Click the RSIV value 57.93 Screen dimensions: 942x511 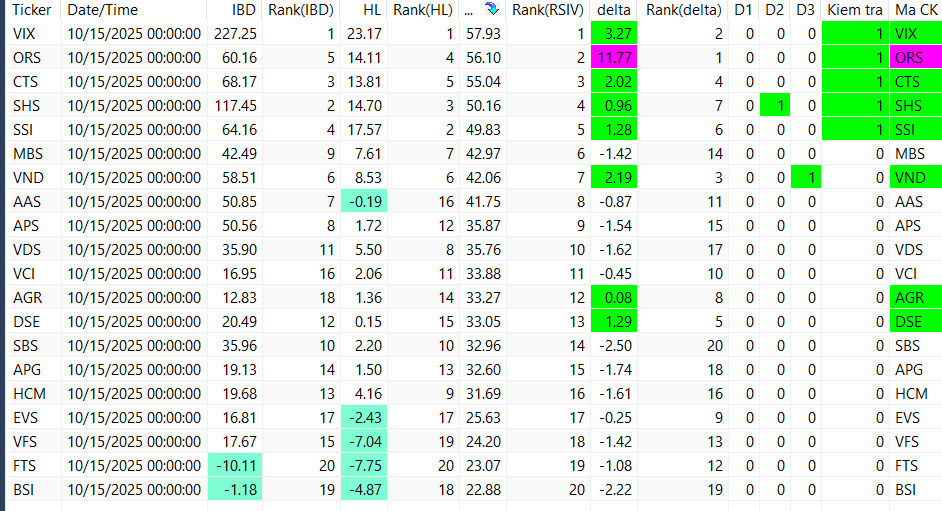[x=483, y=34]
